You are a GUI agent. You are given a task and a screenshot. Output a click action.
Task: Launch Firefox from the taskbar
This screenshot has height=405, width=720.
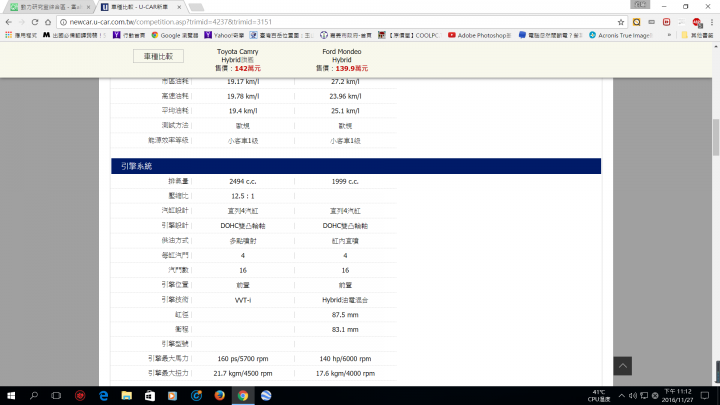219,395
